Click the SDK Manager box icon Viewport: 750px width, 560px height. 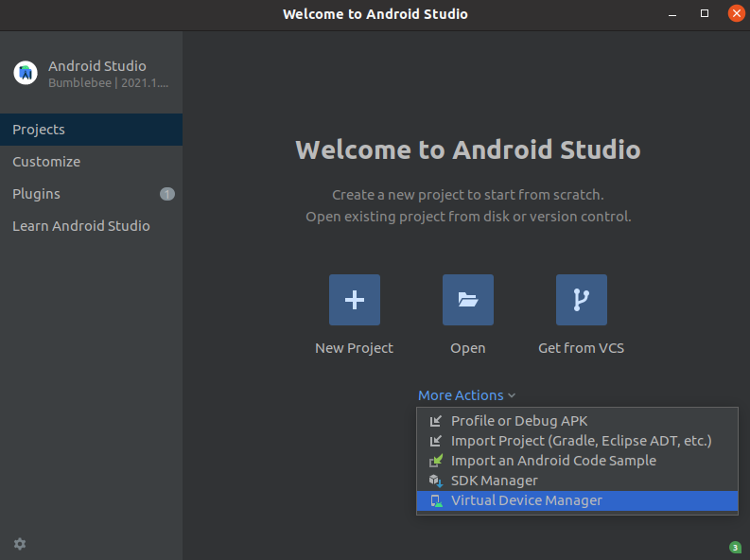(x=436, y=481)
